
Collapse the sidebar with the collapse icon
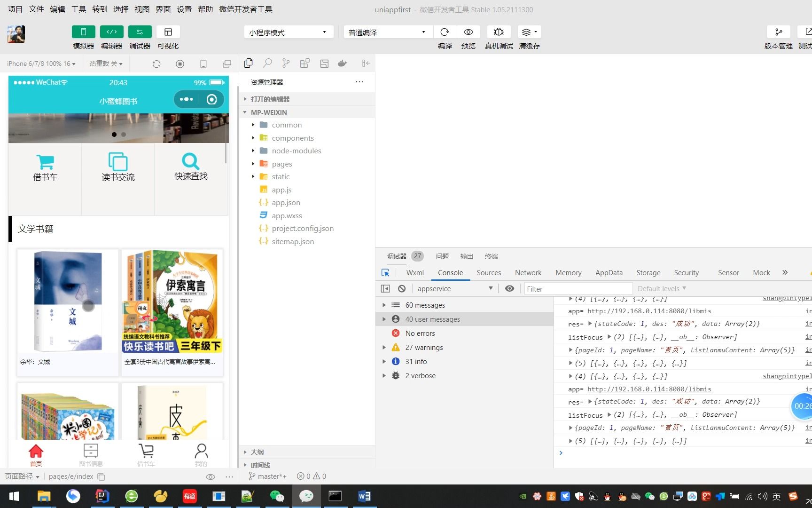pos(366,63)
